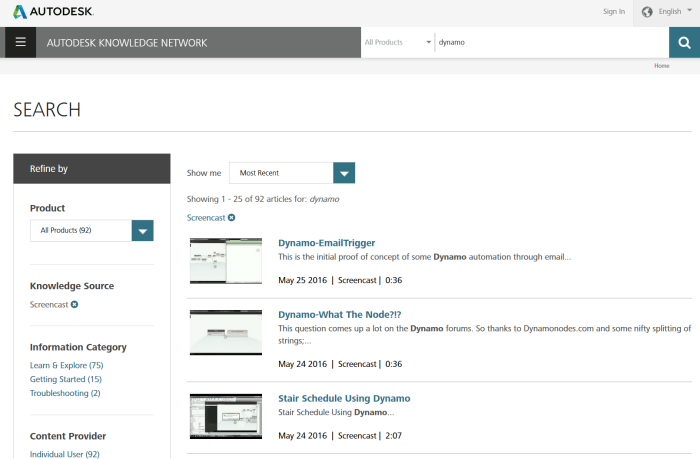Expand the Most Recent sort dropdown
The image size is (700, 459).
tap(343, 173)
